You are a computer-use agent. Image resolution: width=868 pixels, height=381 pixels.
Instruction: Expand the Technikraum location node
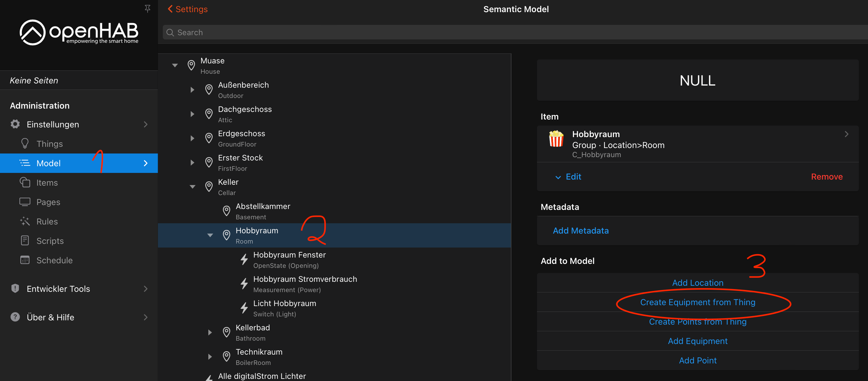210,356
